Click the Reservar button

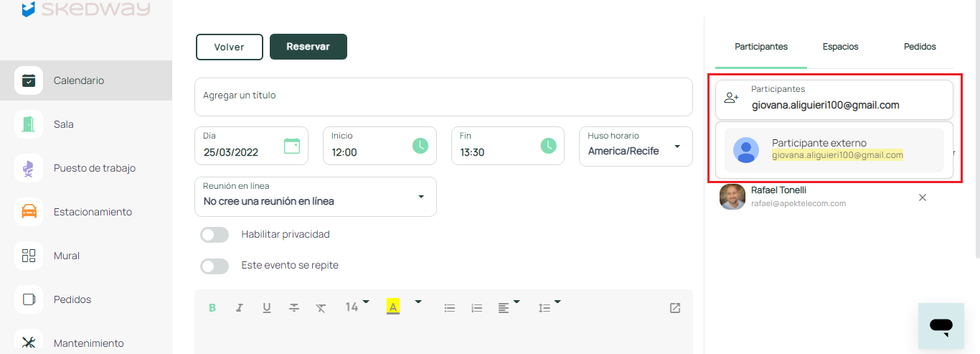click(x=308, y=47)
